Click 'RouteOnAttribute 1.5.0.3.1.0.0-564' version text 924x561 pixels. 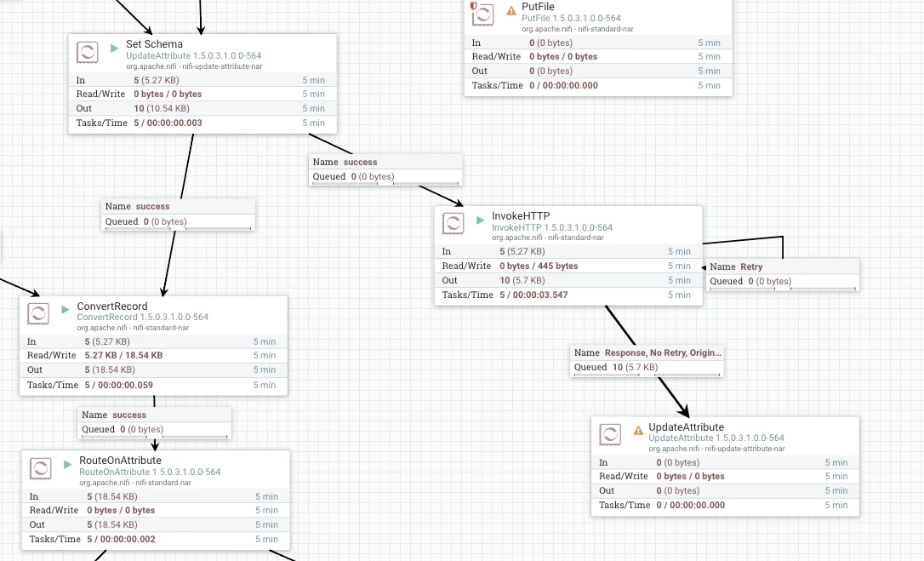pyautogui.click(x=150, y=472)
